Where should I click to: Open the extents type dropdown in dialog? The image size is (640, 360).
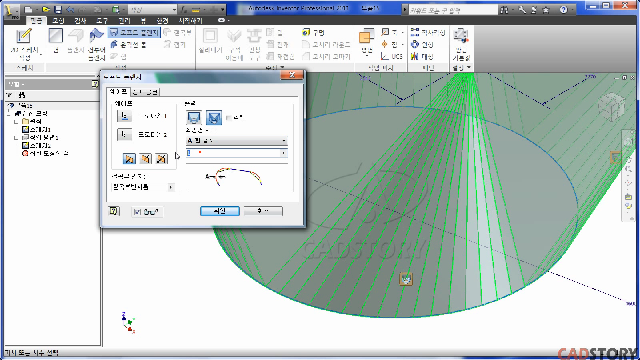click(x=237, y=140)
